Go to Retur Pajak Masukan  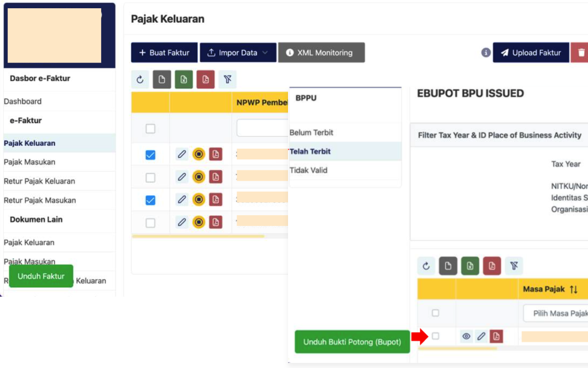tap(40, 200)
